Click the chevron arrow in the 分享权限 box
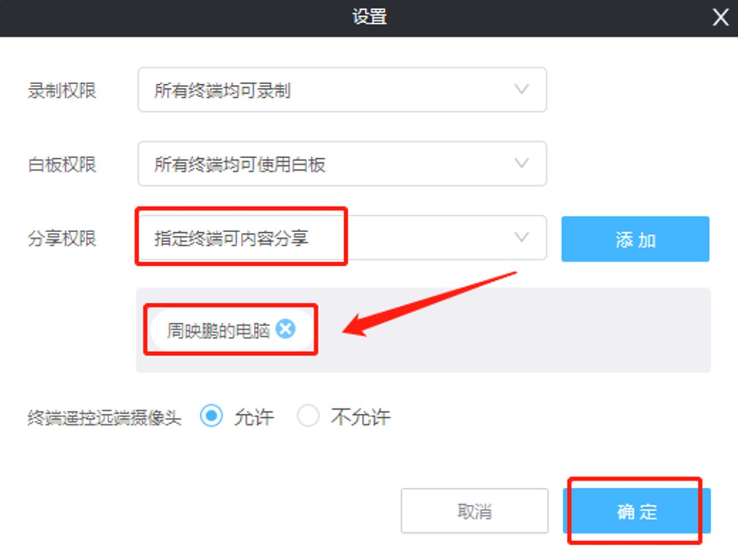Viewport: 738px width, 560px height. click(522, 237)
